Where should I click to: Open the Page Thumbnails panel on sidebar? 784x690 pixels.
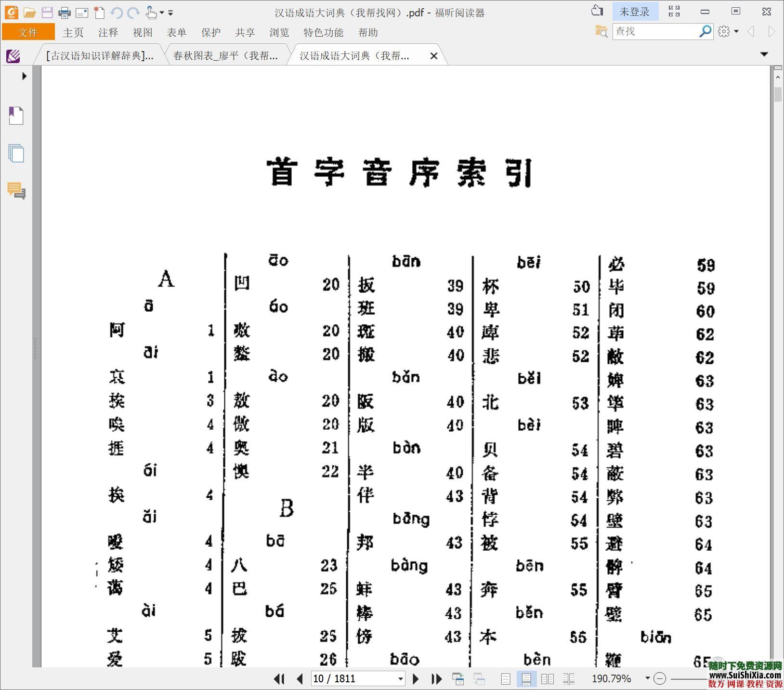click(16, 154)
